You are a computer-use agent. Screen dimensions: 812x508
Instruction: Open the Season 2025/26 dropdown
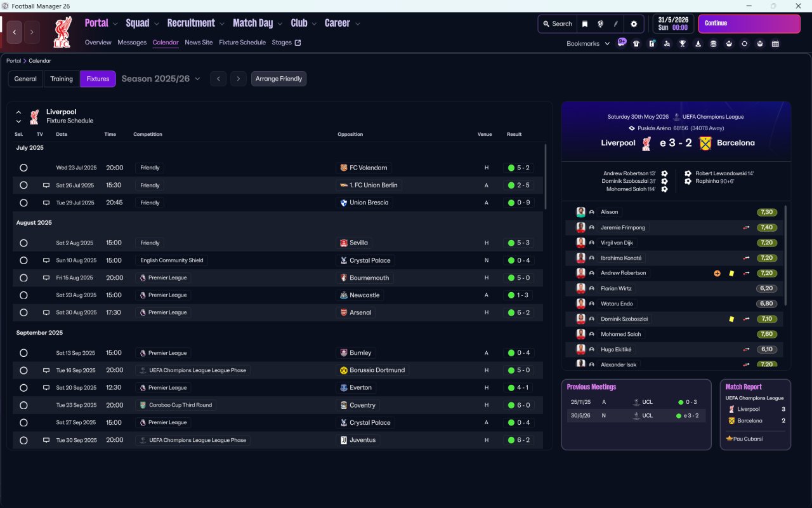(161, 79)
